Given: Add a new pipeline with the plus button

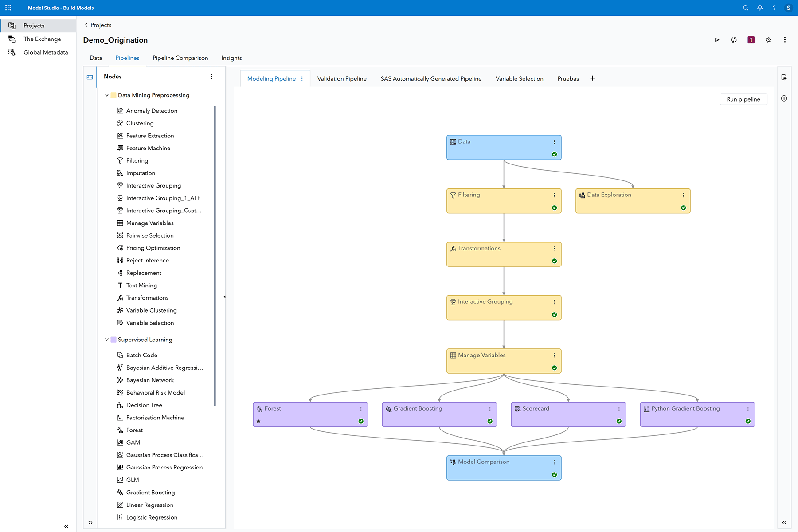Looking at the screenshot, I should click(593, 78).
